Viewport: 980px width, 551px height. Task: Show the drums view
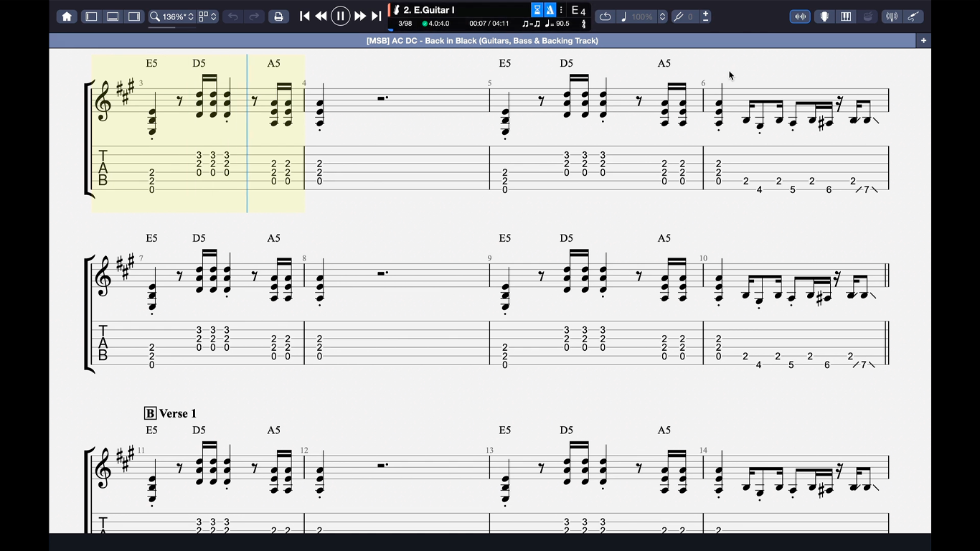tap(867, 17)
